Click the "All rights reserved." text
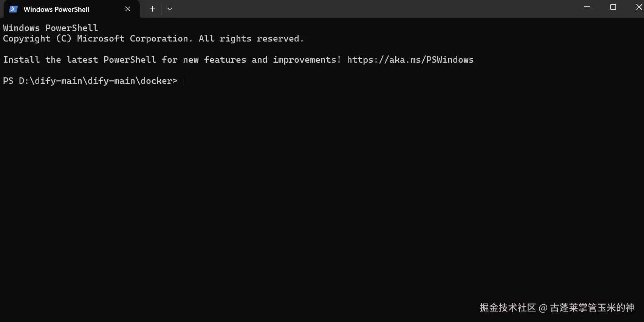Screen dimensions: 644x322 251,39
